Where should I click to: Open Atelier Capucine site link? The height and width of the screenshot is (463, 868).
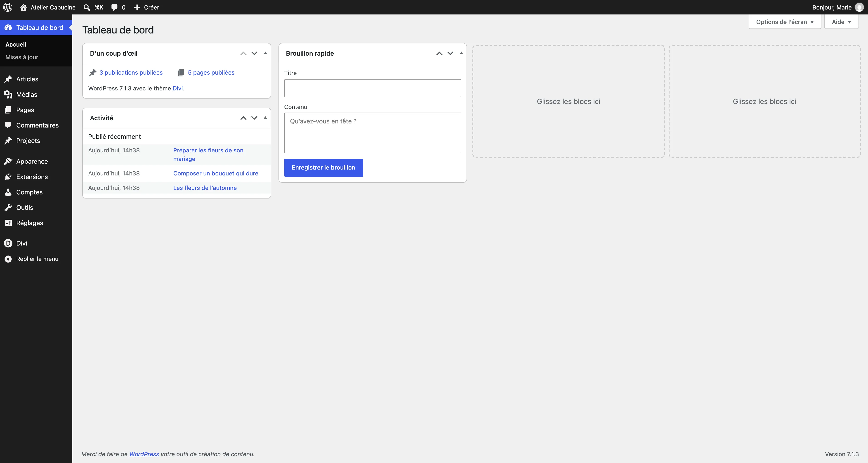(47, 7)
